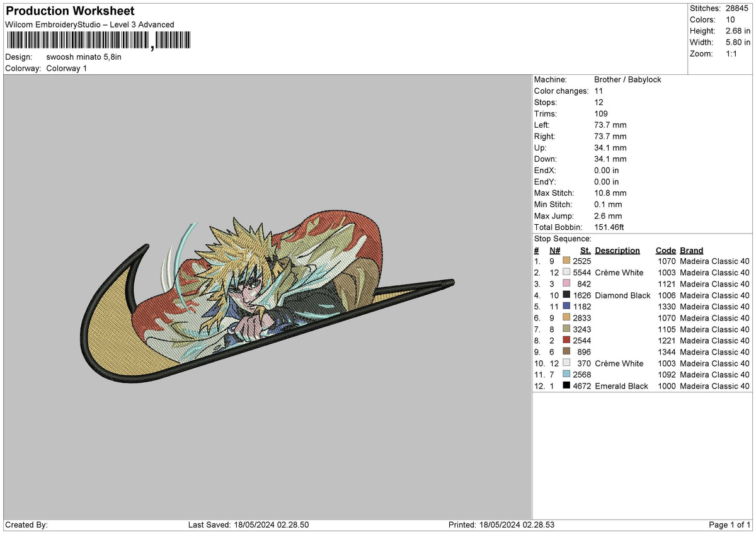Pick the pink swatch for stop 3
The width and height of the screenshot is (756, 534).
pos(566,284)
